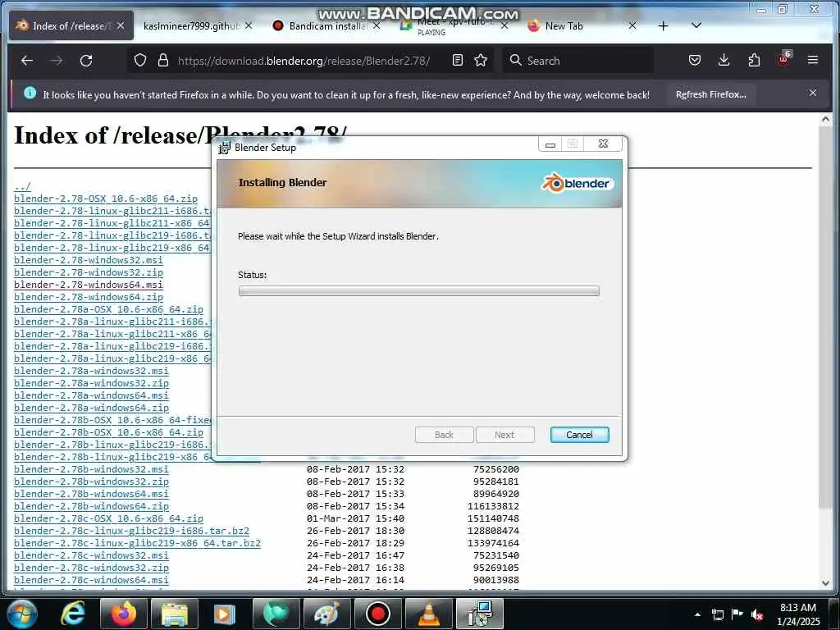The height and width of the screenshot is (630, 840).
Task: Open blender-2.78c-OSX_10.6-x86_64.zip link
Action: pos(109,518)
